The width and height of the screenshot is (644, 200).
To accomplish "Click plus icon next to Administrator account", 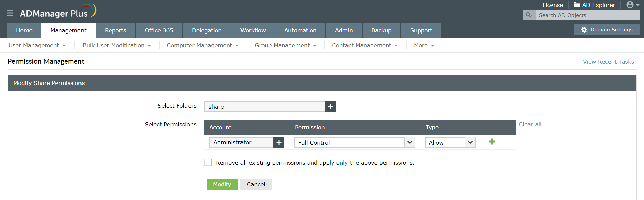I will [279, 142].
